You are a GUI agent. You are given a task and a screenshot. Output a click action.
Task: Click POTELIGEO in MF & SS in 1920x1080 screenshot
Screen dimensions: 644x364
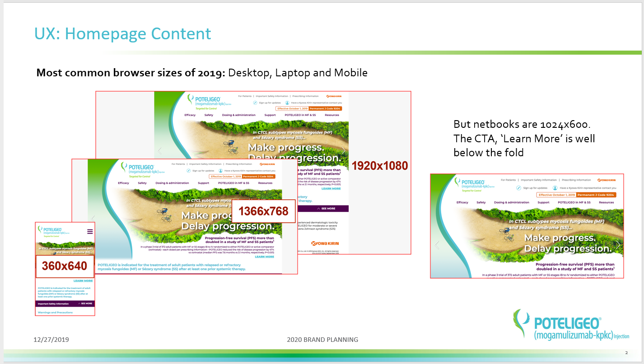click(x=300, y=115)
